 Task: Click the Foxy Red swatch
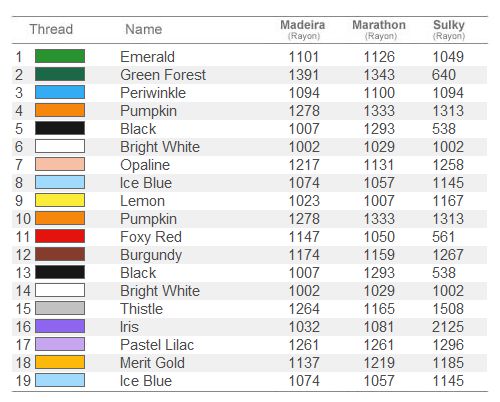tap(60, 236)
